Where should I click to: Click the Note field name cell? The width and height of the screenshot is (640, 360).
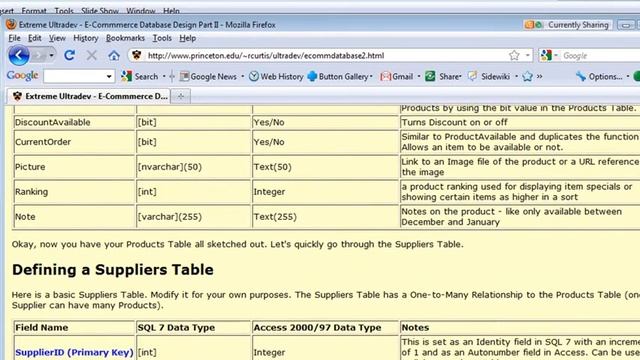(x=74, y=216)
